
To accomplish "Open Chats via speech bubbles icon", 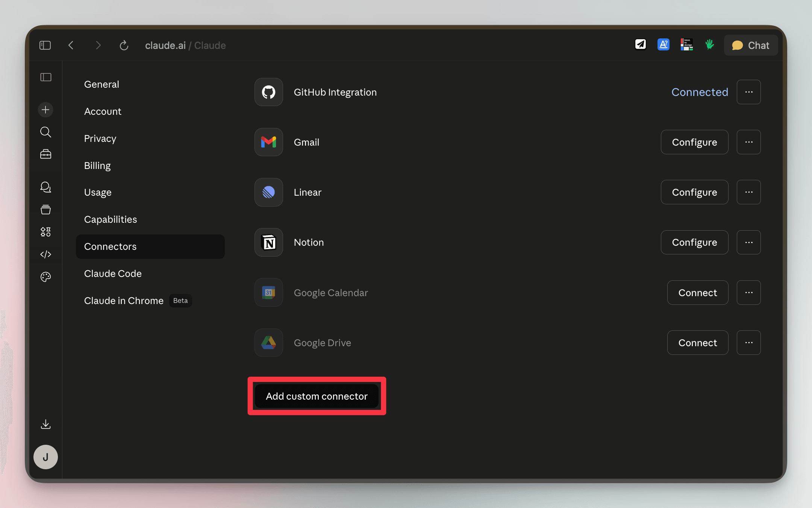I will pos(45,187).
